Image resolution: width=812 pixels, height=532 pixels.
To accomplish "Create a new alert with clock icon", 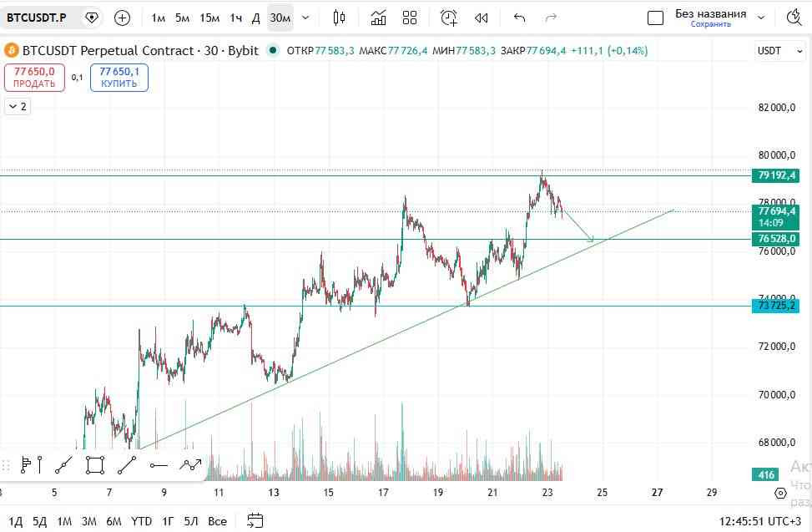I will point(448,18).
